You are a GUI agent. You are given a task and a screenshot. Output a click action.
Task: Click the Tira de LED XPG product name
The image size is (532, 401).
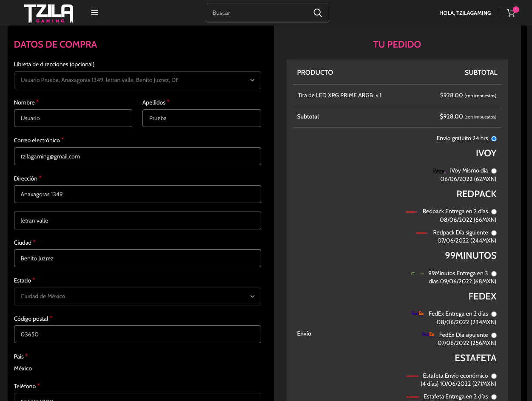click(335, 96)
